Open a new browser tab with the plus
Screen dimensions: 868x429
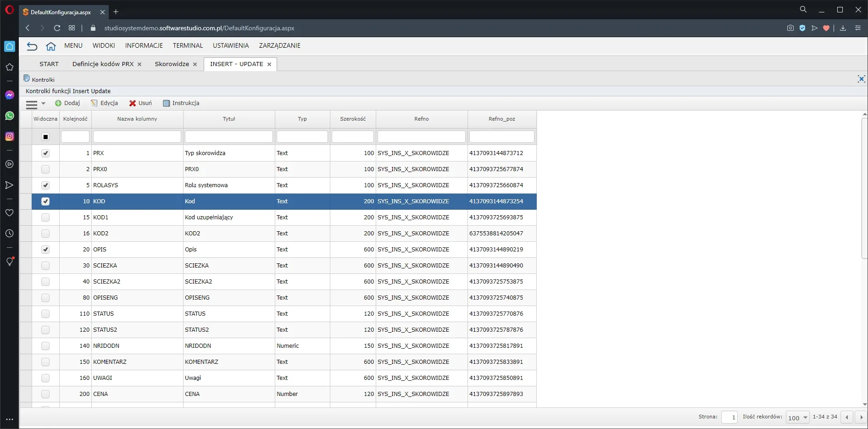(x=116, y=11)
